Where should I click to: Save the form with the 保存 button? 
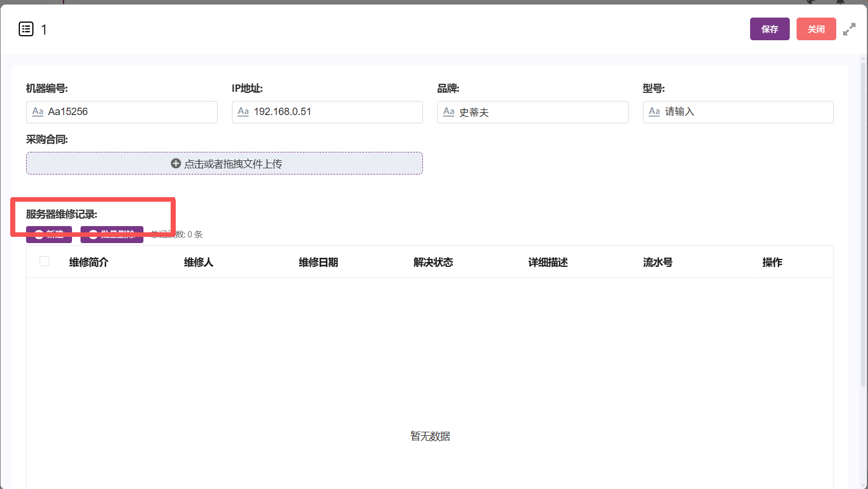point(769,29)
